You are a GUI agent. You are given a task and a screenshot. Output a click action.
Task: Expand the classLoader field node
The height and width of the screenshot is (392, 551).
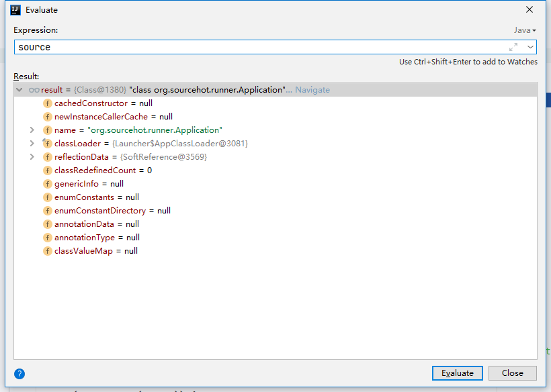[32, 144]
